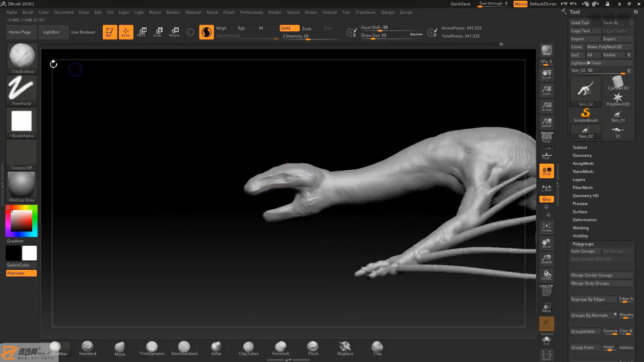Expand the FiberMesh section
The width and height of the screenshot is (644, 362).
(583, 188)
